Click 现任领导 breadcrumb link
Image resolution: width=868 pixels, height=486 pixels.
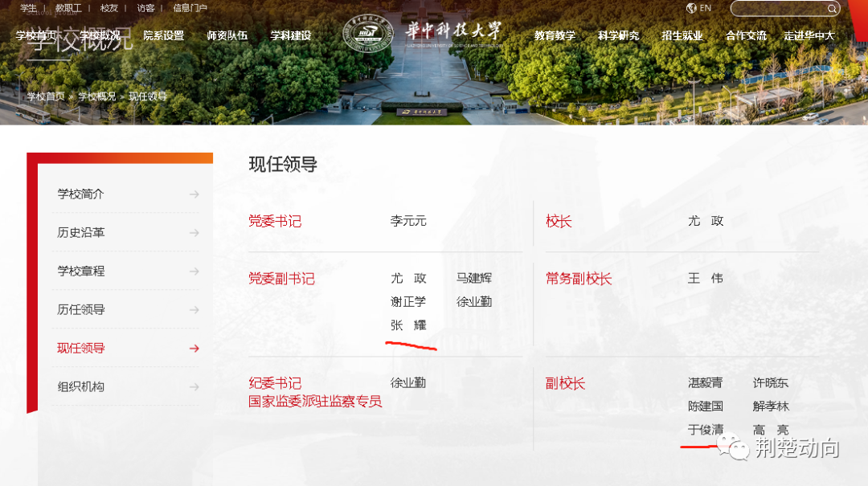coord(148,96)
